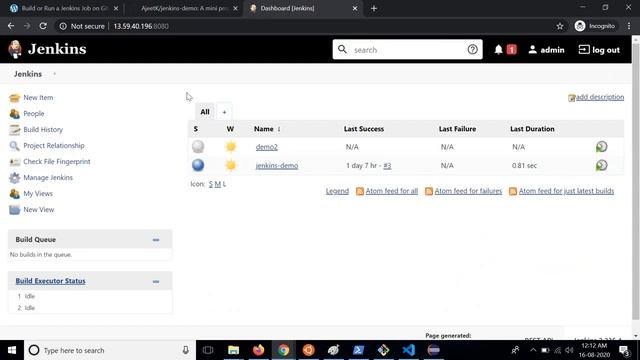This screenshot has width=640, height=360.
Task: Select the All view tab
Action: (205, 112)
